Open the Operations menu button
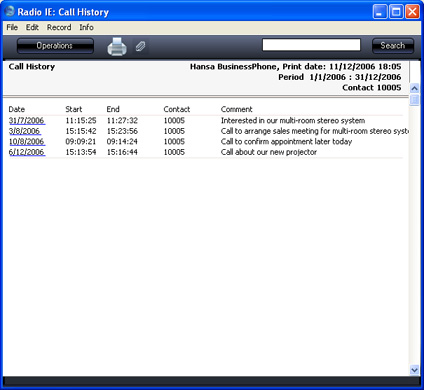The width and height of the screenshot is (424, 390). [55, 46]
